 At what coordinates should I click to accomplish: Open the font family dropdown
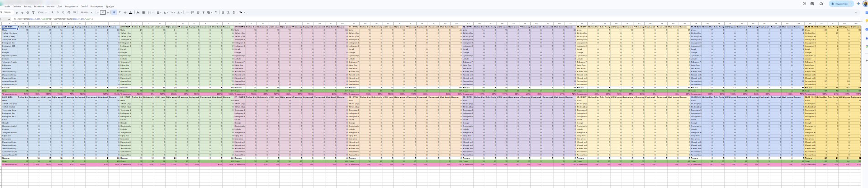(86, 12)
